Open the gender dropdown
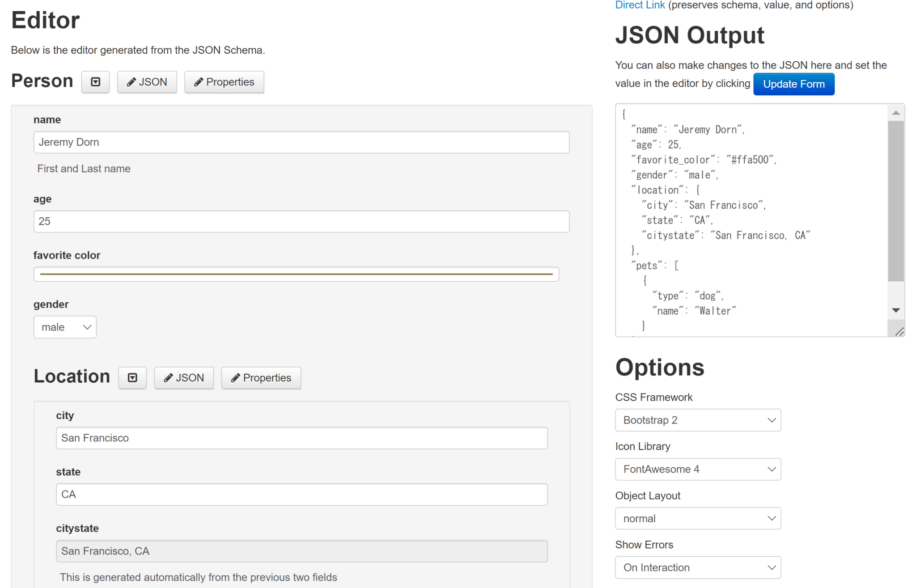The image size is (916, 588). tap(65, 327)
